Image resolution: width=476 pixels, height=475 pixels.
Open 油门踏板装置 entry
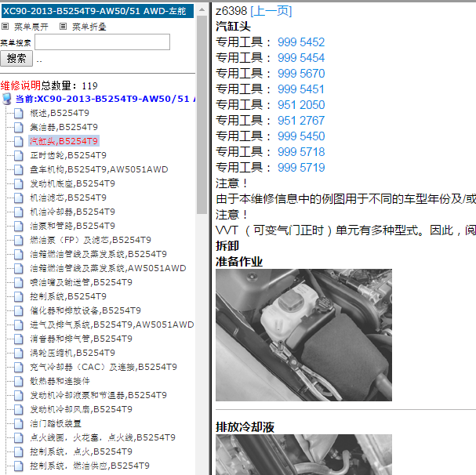pos(56,423)
